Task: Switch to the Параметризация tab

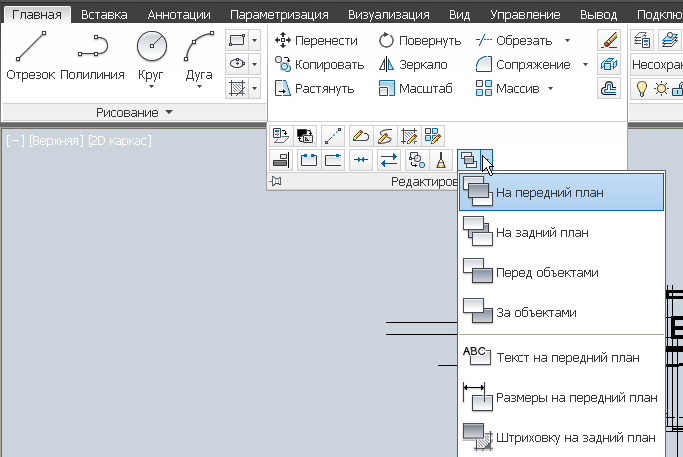Action: point(279,15)
